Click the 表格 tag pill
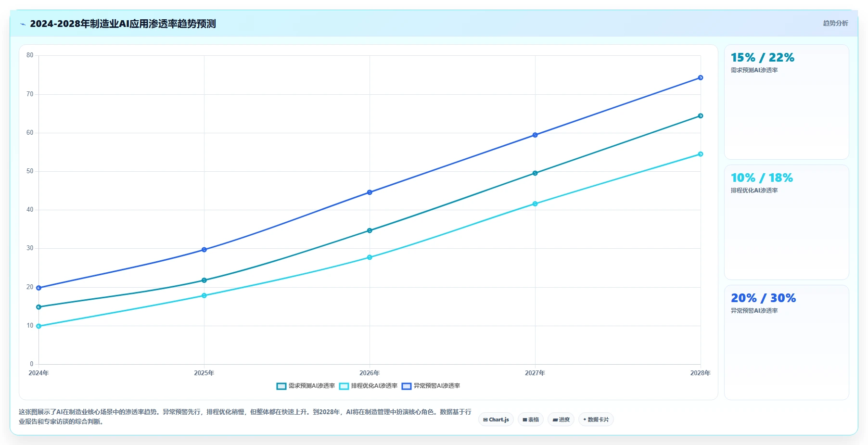 (x=531, y=420)
